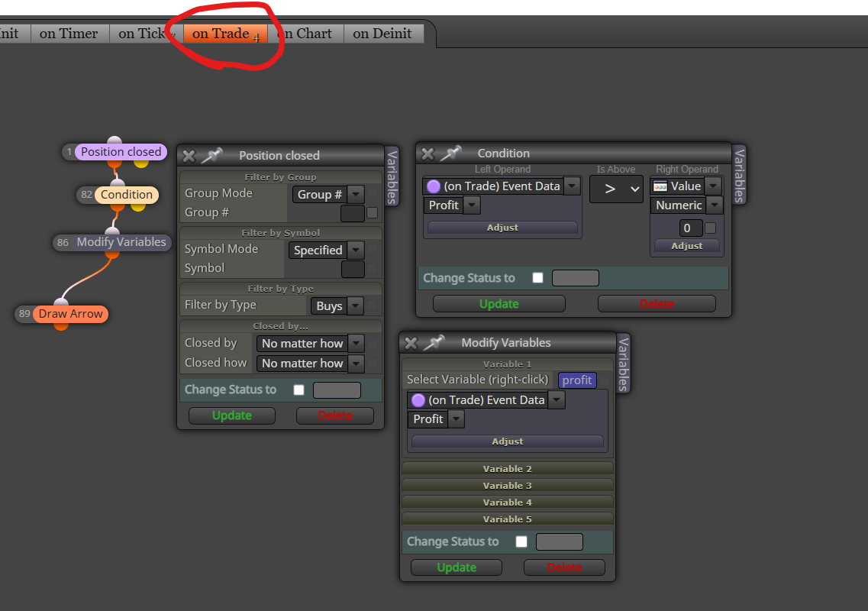Image resolution: width=868 pixels, height=611 pixels.
Task: Click Update in Modify Variables panel
Action: tap(457, 567)
